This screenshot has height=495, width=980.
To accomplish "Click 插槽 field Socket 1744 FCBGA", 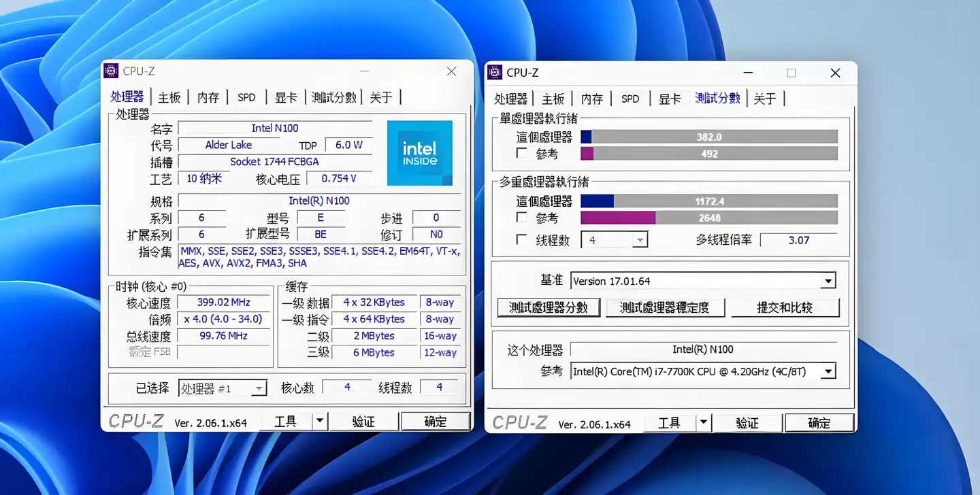I will click(275, 162).
